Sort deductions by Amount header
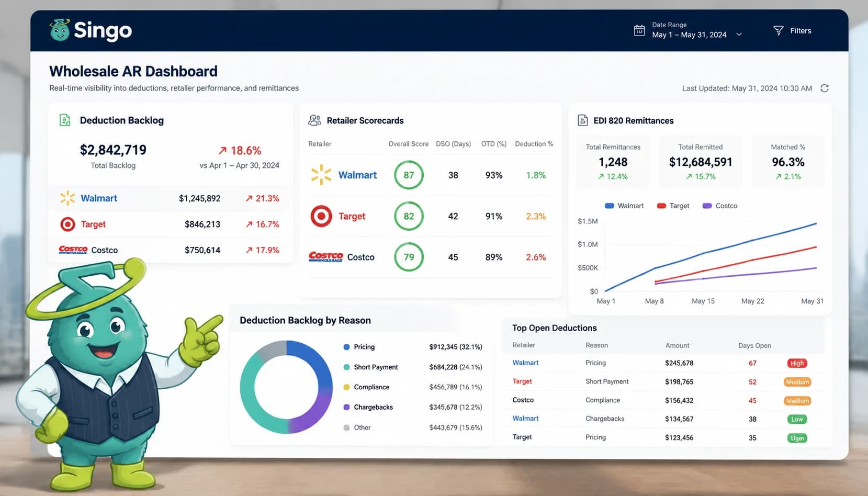The height and width of the screenshot is (496, 868). click(x=677, y=345)
